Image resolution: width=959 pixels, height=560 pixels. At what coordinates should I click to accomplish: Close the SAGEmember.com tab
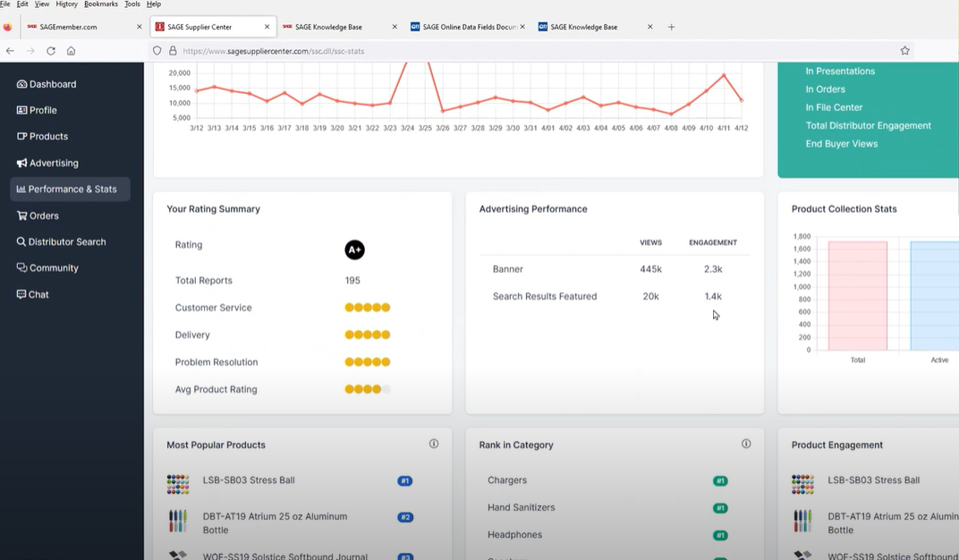click(140, 27)
